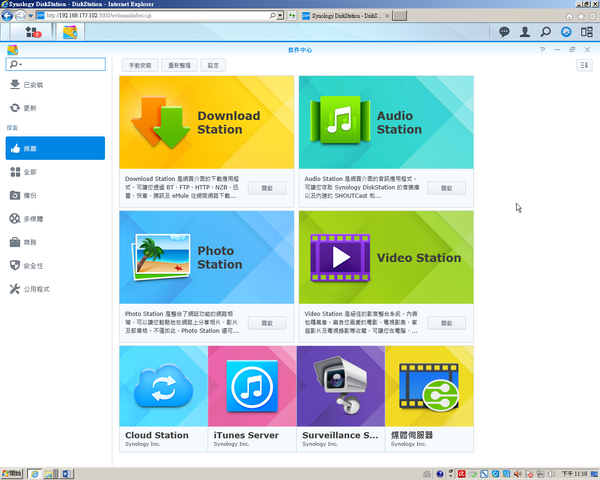The height and width of the screenshot is (480, 600).
Task: Click the 重新整理 refresh button
Action: (177, 65)
